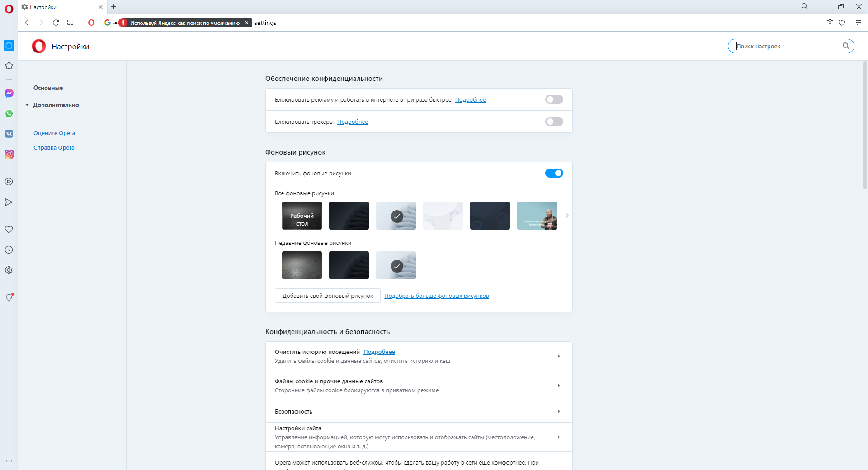The height and width of the screenshot is (470, 868).
Task: Reload the current page
Action: (x=56, y=23)
